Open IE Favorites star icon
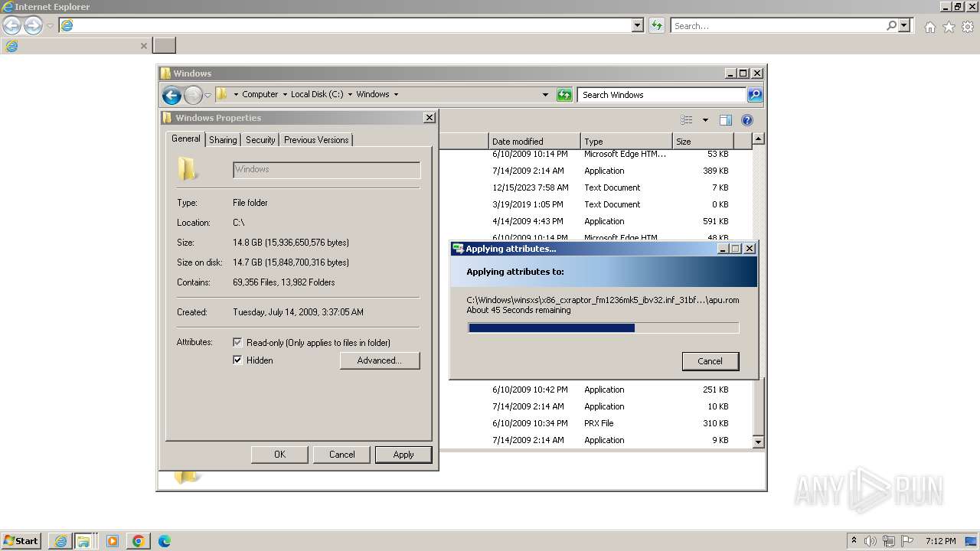This screenshot has width=980, height=551. [x=949, y=27]
